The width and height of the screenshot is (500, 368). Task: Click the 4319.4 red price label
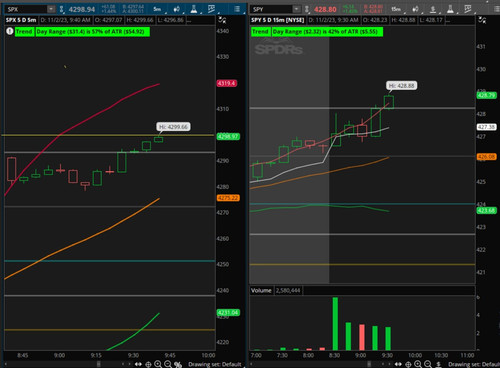pyautogui.click(x=227, y=83)
